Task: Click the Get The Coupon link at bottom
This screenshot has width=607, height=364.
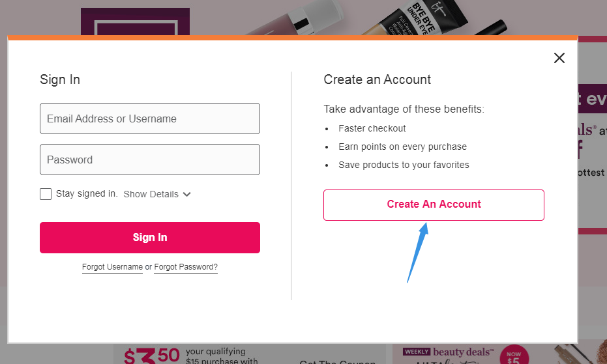Action: (338, 361)
